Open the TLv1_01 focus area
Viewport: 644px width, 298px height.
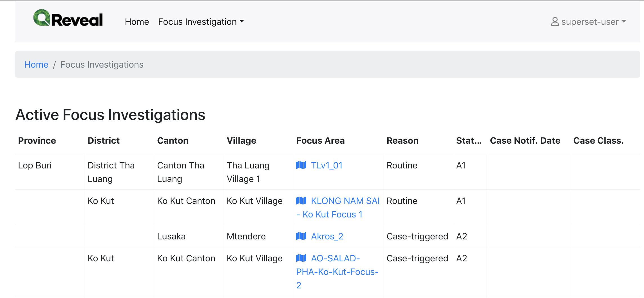327,166
